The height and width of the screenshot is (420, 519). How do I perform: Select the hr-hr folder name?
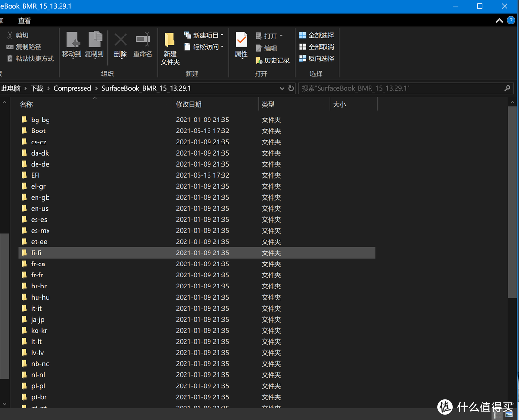[x=39, y=286]
